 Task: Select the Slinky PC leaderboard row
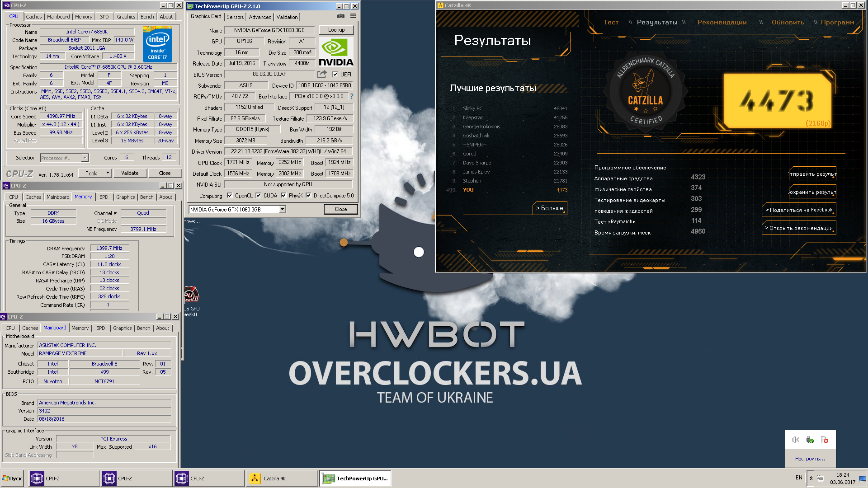click(x=509, y=108)
